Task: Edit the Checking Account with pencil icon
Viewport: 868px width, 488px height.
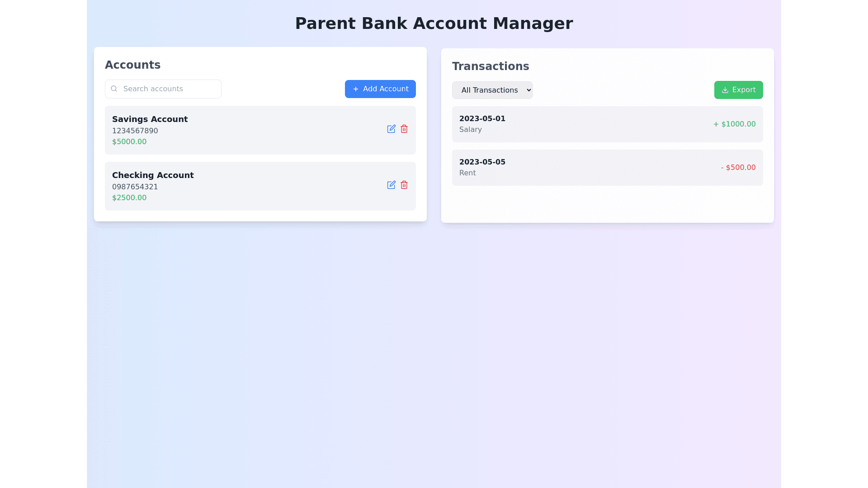Action: (391, 185)
